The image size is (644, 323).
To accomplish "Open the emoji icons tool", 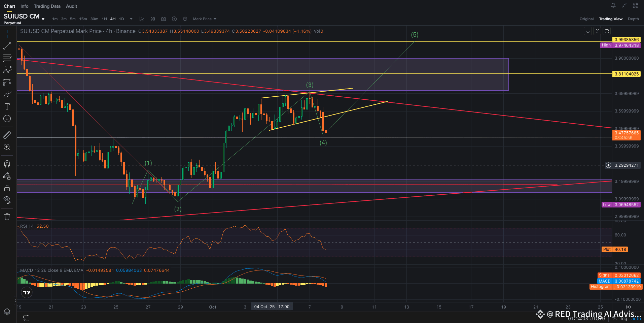I will click(7, 119).
